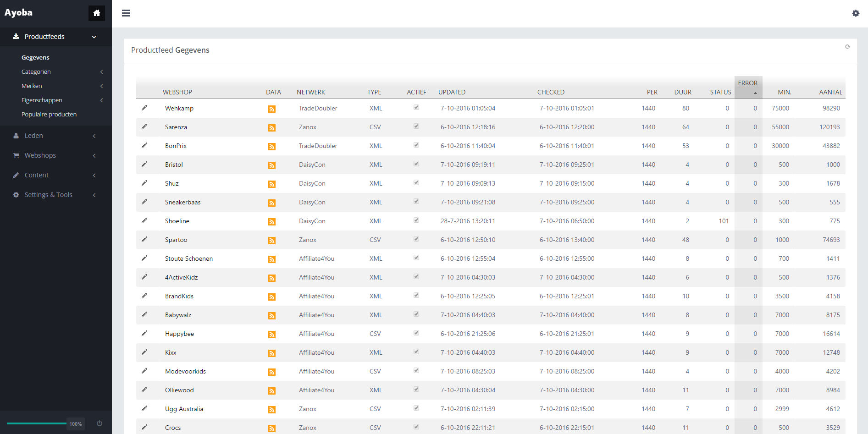868x434 pixels.
Task: Toggle the Actief checkbox for Spartoo
Action: [416, 239]
